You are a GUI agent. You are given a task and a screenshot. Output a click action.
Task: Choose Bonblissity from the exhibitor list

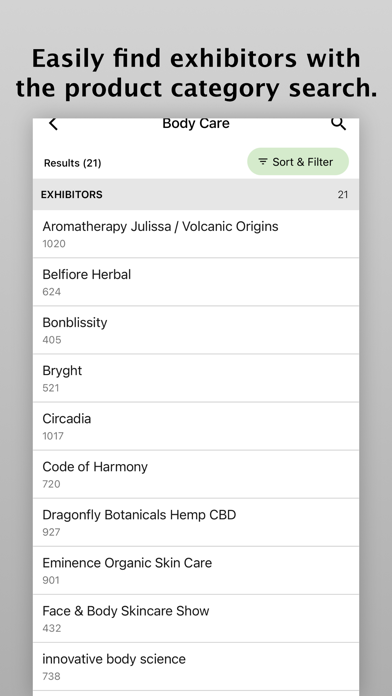coord(196,330)
